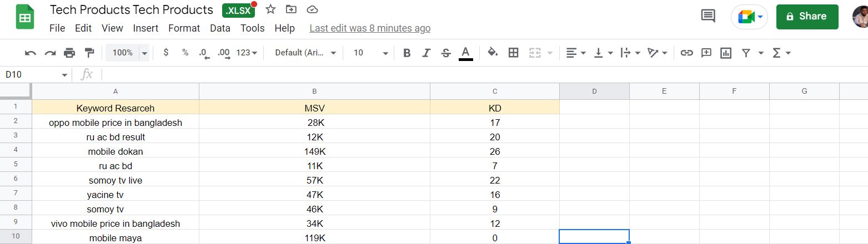Screen dimensions: 868x244
Task: Toggle bold formatting
Action: 407,53
